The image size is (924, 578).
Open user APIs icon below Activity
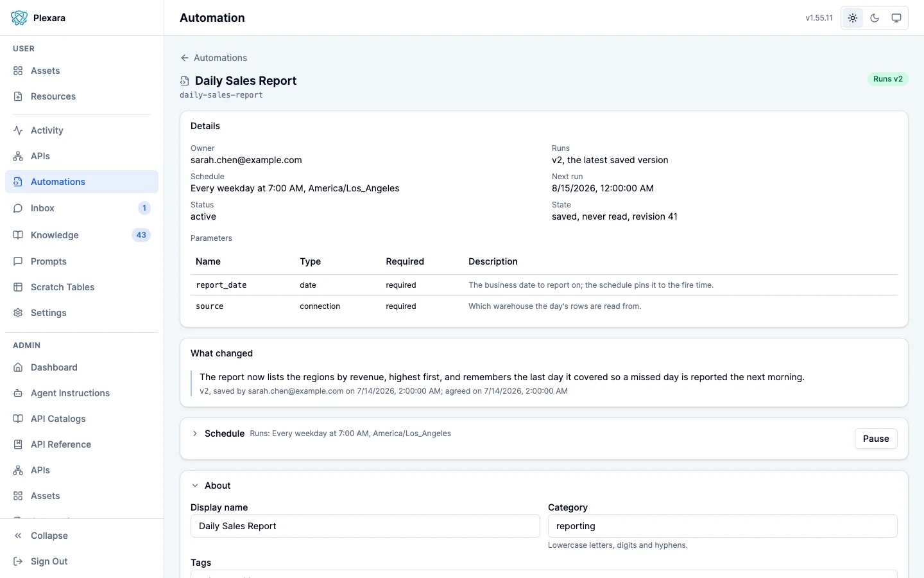(x=18, y=156)
